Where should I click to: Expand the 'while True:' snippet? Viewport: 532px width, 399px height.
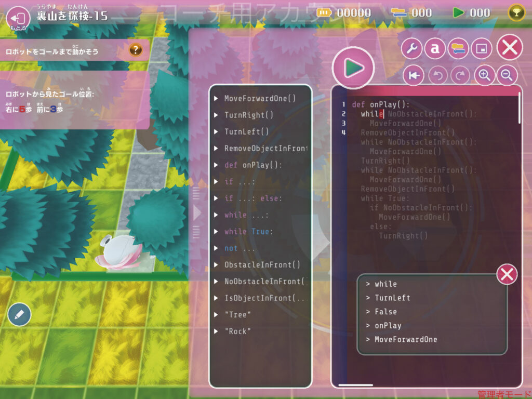(x=248, y=231)
